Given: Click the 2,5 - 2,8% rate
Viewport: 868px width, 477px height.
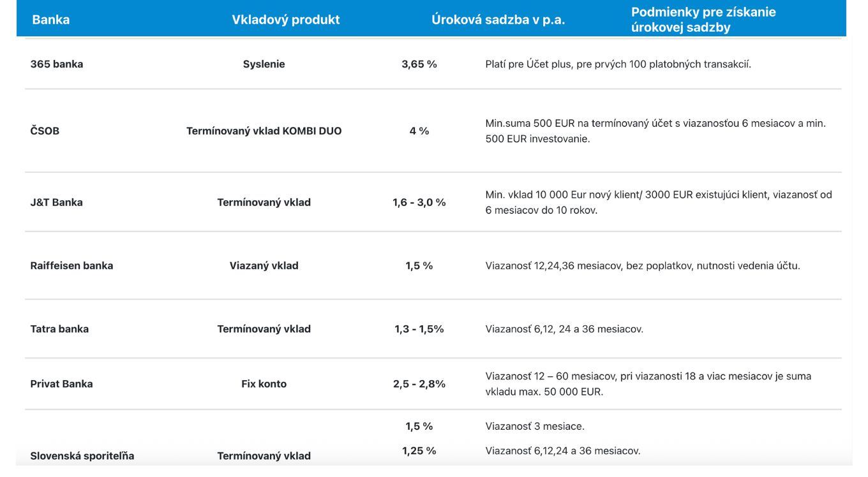Looking at the screenshot, I should pyautogui.click(x=419, y=384).
